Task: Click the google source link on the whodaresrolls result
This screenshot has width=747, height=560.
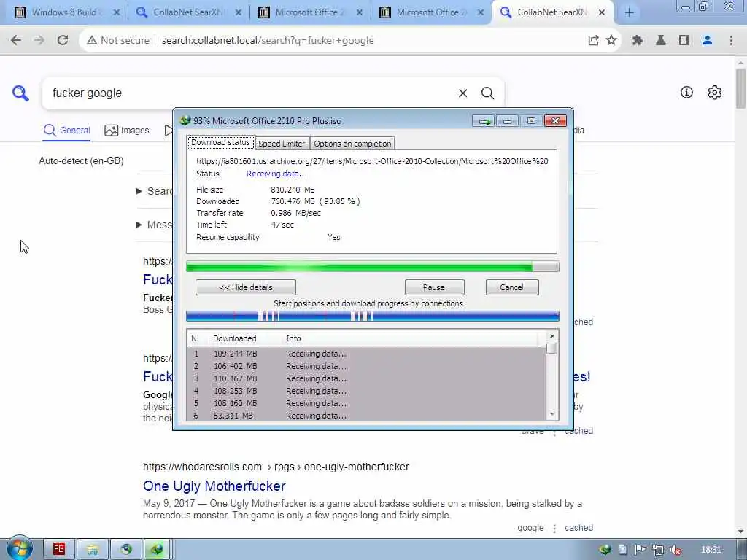Action: (530, 528)
